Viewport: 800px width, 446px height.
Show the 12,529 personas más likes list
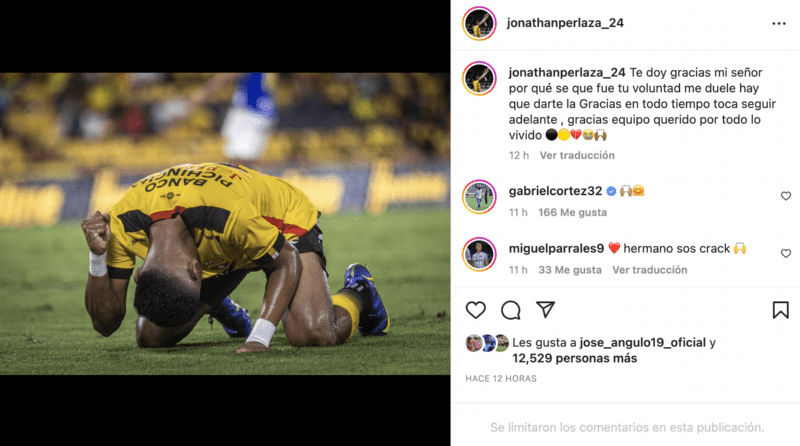[574, 358]
